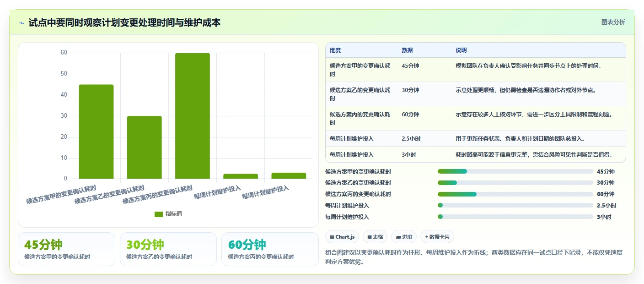This screenshot has width=644, height=284.
Task: Toggle the 指标值 legend item under the chart
Action: click(x=168, y=214)
